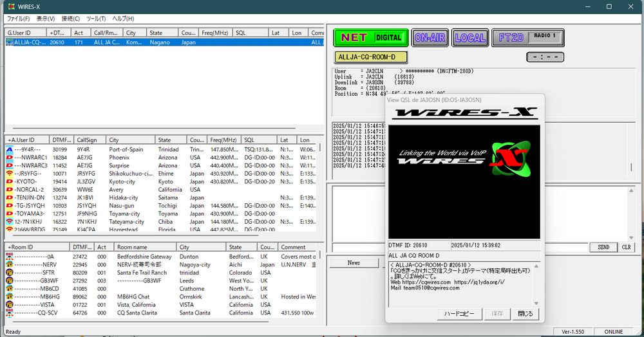The height and width of the screenshot is (337, 644).
Task: Click the ハードコピー button
Action: [x=460, y=314]
